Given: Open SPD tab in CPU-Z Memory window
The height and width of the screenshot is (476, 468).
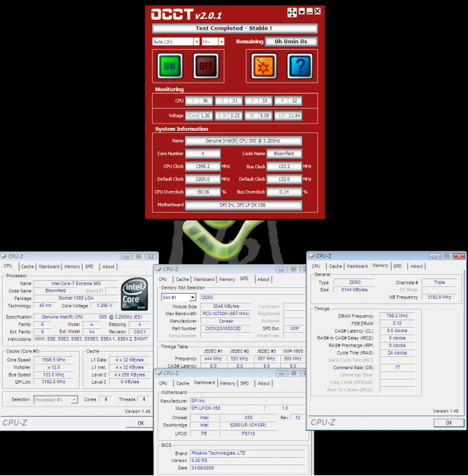Looking at the screenshot, I should (397, 266).
